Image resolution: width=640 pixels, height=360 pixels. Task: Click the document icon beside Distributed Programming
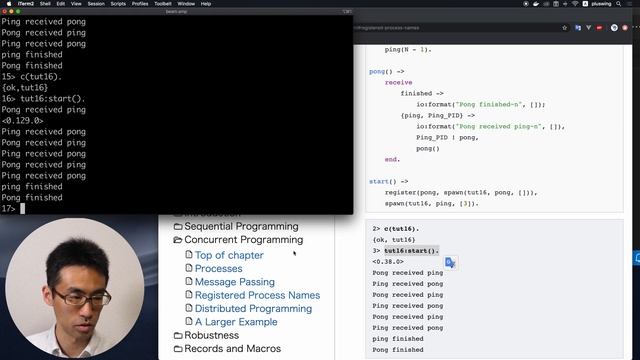189,308
